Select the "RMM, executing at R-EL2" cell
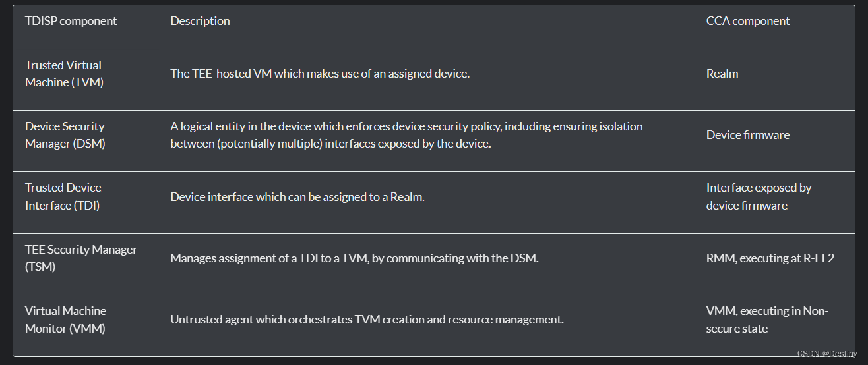Screen dimensions: 868x365 click(770, 258)
